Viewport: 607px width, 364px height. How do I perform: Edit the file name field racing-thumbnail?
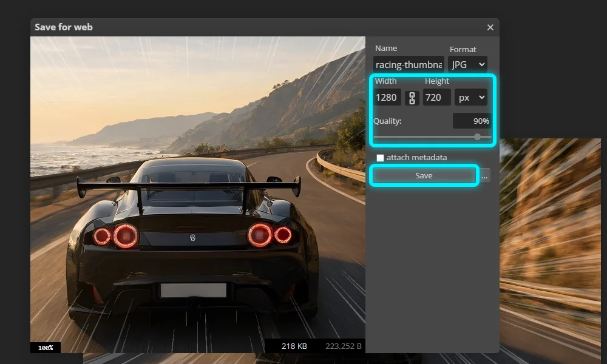coord(409,64)
